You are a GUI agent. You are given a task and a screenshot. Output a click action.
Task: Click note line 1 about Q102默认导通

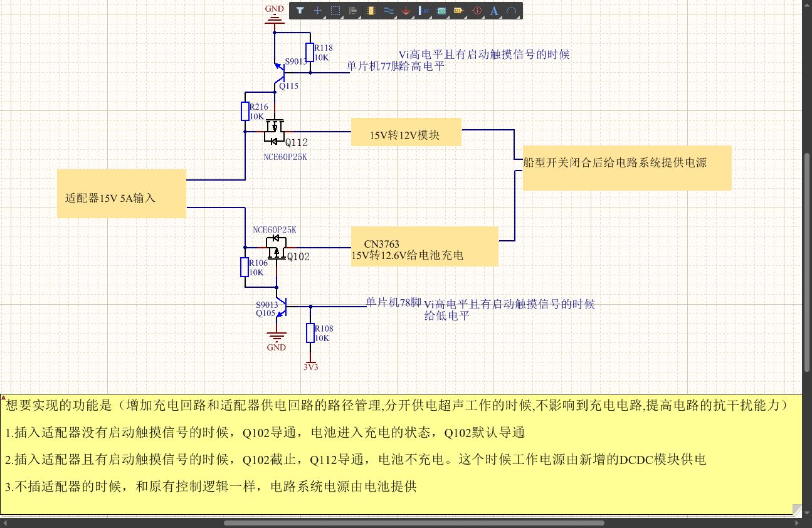264,433
